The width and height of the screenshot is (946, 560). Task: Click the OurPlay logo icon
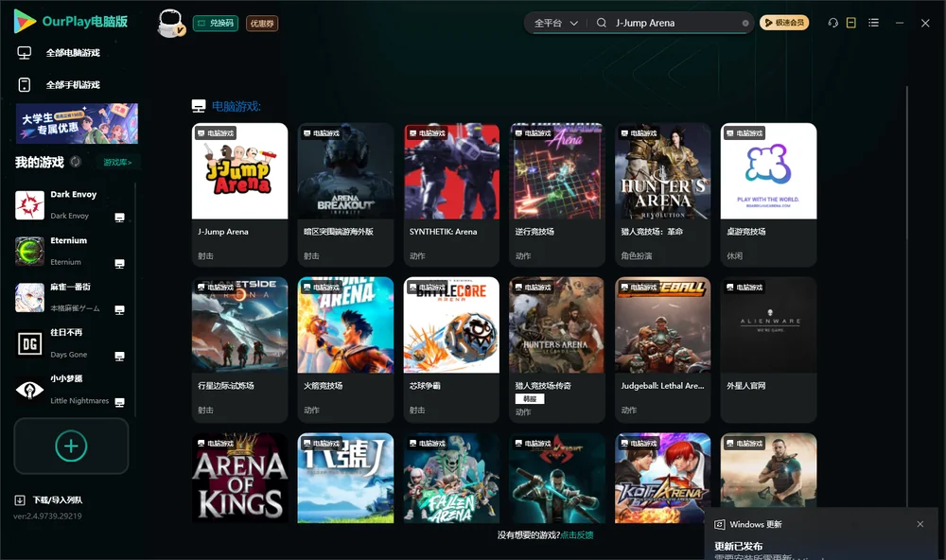point(25,22)
